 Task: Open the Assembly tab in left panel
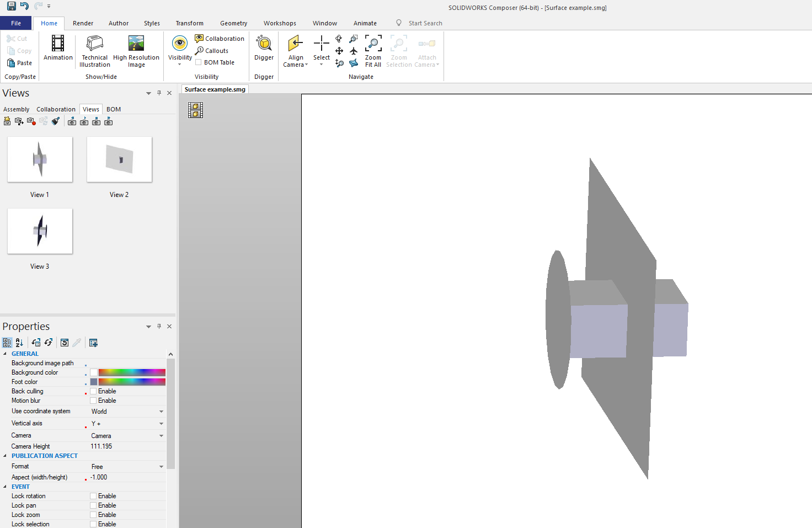pos(17,109)
